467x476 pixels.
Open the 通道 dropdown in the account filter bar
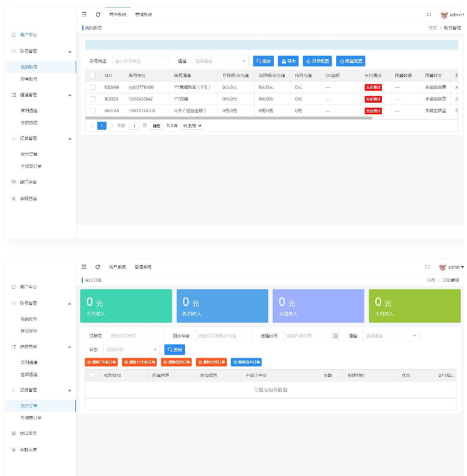point(219,61)
